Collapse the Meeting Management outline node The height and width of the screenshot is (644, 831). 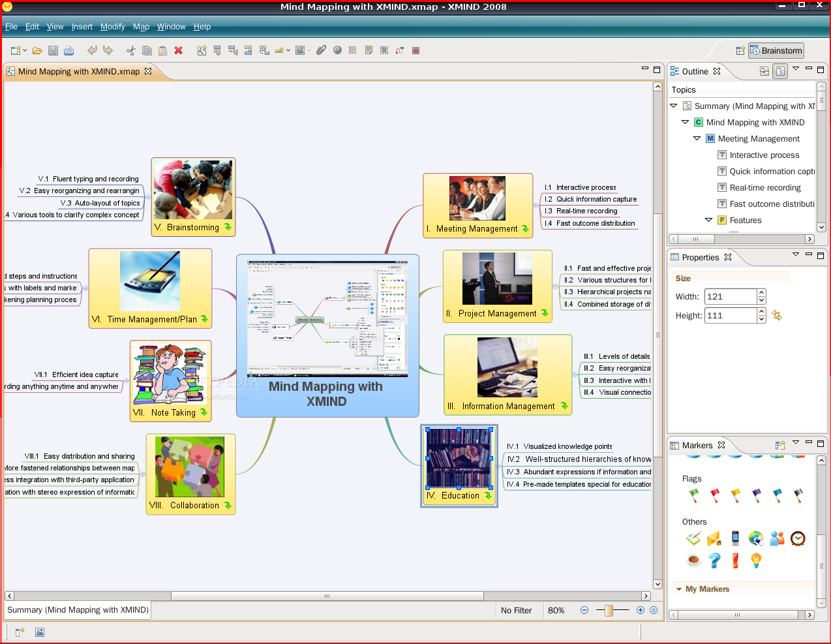click(697, 138)
